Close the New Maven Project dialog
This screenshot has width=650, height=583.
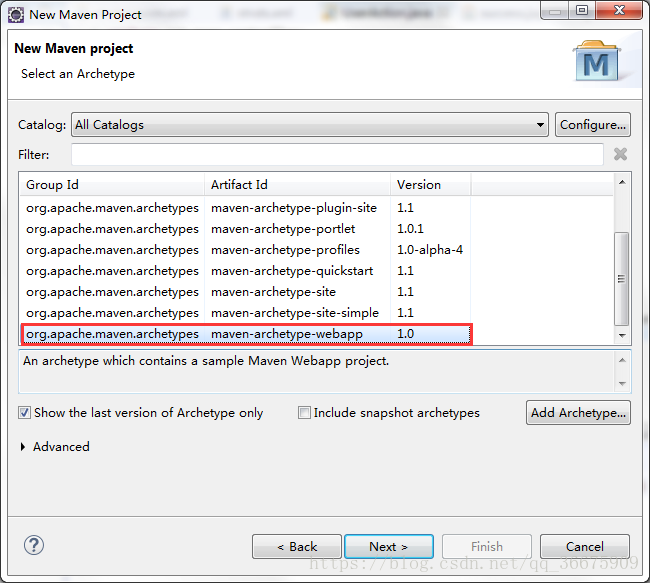pyautogui.click(x=619, y=10)
